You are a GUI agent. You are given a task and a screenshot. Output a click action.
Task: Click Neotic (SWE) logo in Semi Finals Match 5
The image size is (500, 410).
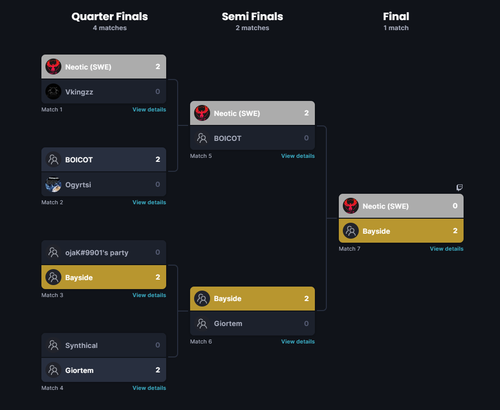click(202, 113)
